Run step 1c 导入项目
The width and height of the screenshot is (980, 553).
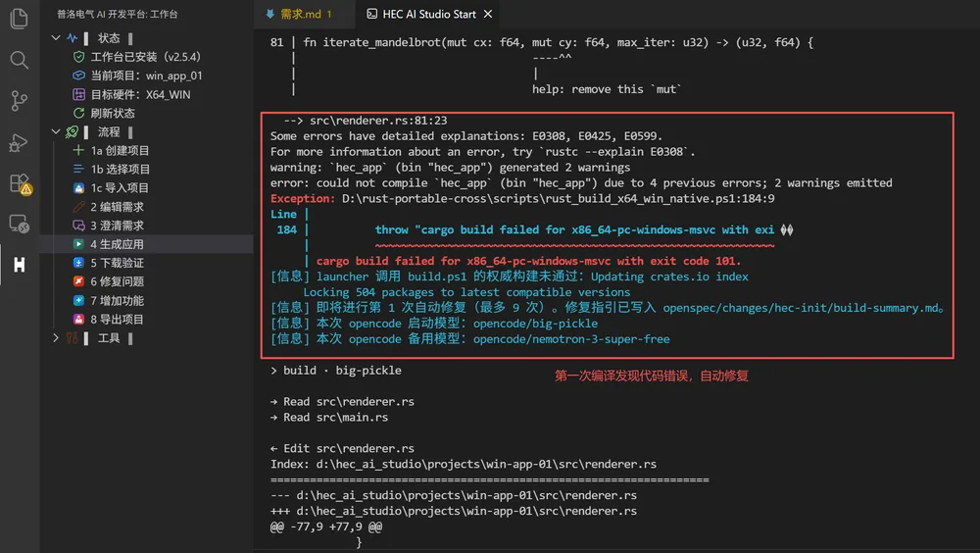click(147, 187)
